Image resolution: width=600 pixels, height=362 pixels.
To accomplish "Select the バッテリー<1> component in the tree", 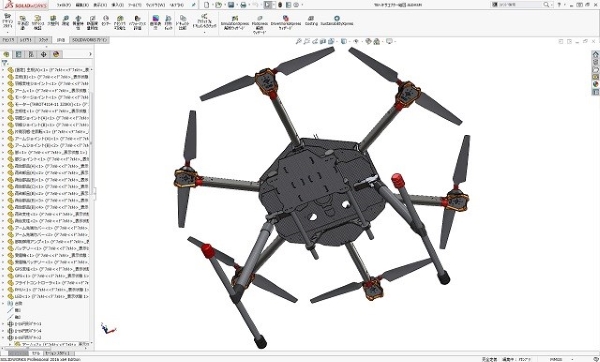I will tap(45, 248).
